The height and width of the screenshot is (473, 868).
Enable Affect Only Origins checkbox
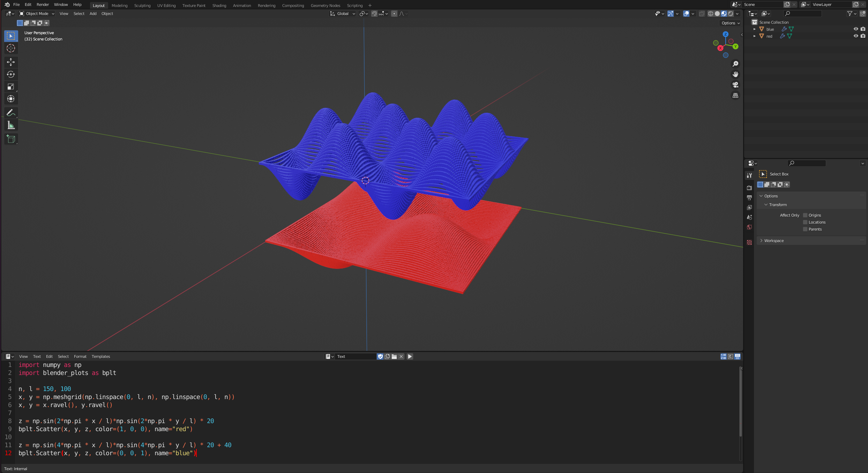click(805, 215)
